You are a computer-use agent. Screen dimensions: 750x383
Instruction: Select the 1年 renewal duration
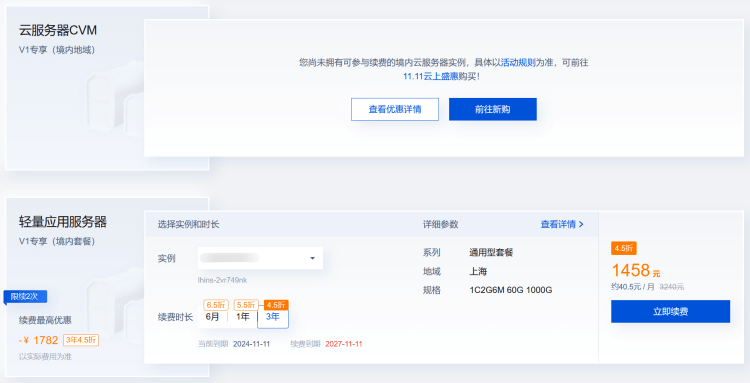click(243, 317)
